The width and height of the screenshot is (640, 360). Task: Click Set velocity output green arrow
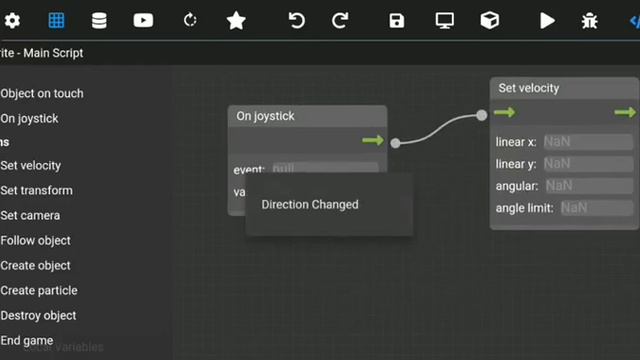click(x=625, y=112)
